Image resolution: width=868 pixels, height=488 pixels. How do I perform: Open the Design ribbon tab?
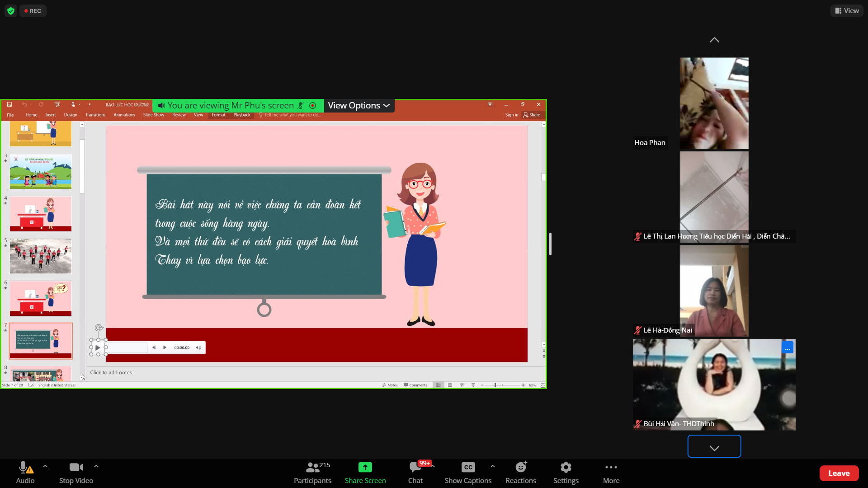click(x=71, y=115)
